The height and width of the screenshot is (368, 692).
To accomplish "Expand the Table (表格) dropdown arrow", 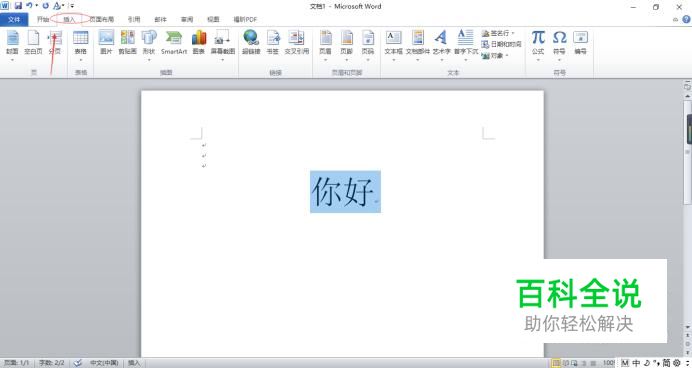I will pos(80,60).
